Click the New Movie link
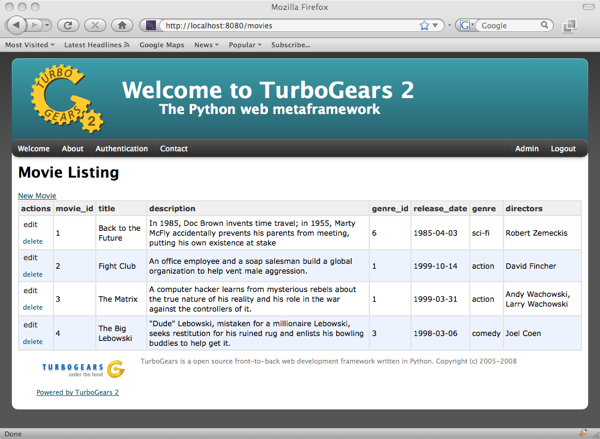Screen dimensions: 600x439 click(x=37, y=196)
